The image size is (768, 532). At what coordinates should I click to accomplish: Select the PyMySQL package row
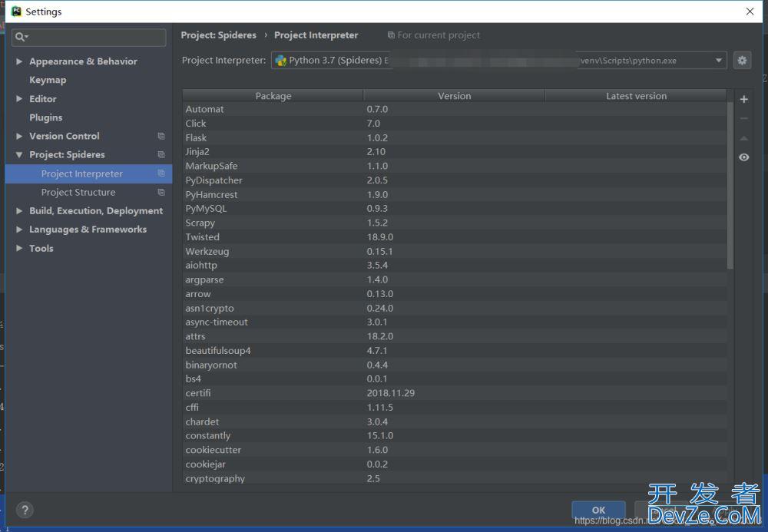[455, 209]
